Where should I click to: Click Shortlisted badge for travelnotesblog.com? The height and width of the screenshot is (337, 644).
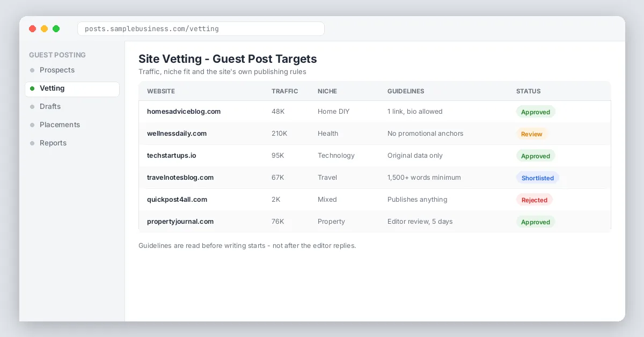coord(538,178)
